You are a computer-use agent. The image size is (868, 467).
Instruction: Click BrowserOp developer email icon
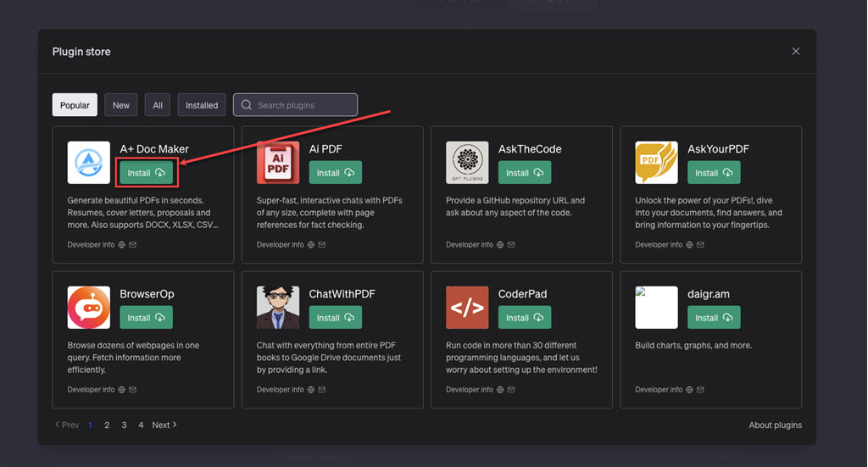133,390
